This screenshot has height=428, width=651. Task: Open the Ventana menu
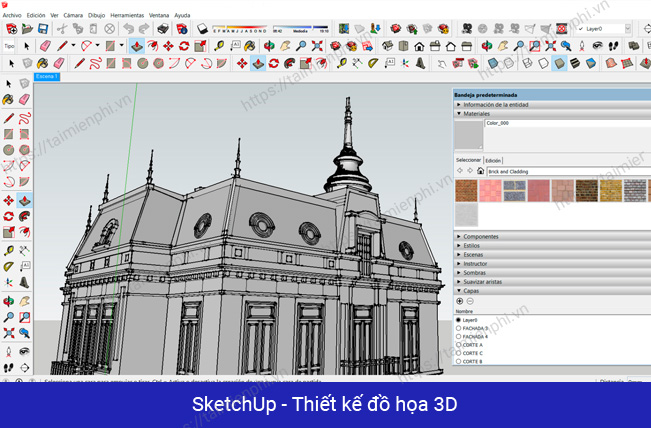pyautogui.click(x=159, y=15)
